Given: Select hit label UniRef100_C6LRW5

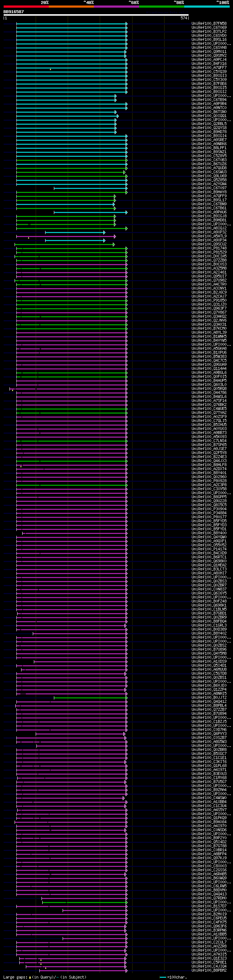Looking at the screenshot, I should tap(209, 886).
